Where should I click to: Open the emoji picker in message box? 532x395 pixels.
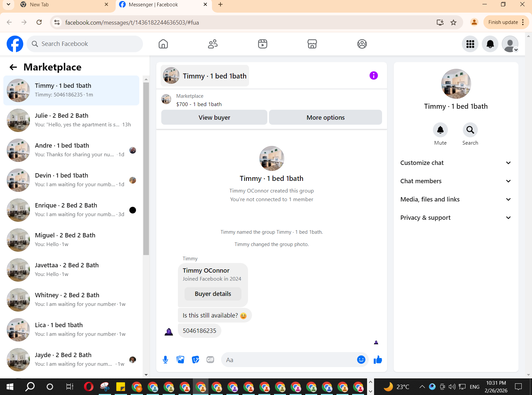[361, 359]
